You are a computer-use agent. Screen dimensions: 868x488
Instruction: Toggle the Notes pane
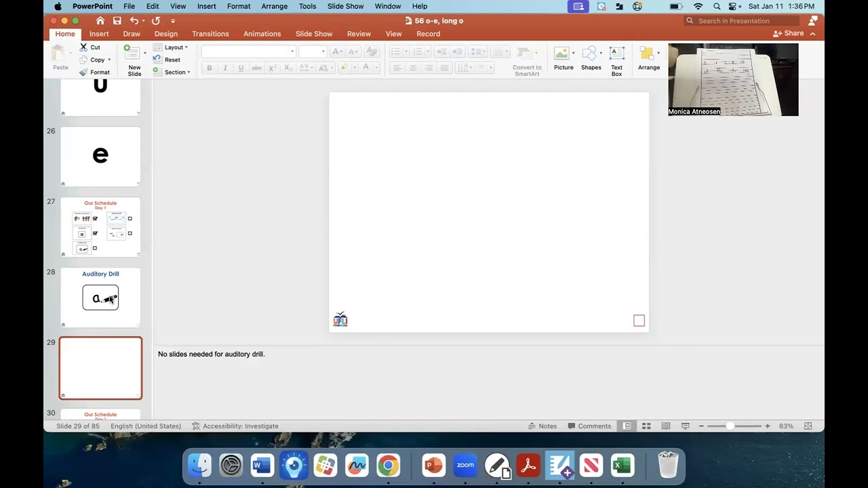click(542, 426)
